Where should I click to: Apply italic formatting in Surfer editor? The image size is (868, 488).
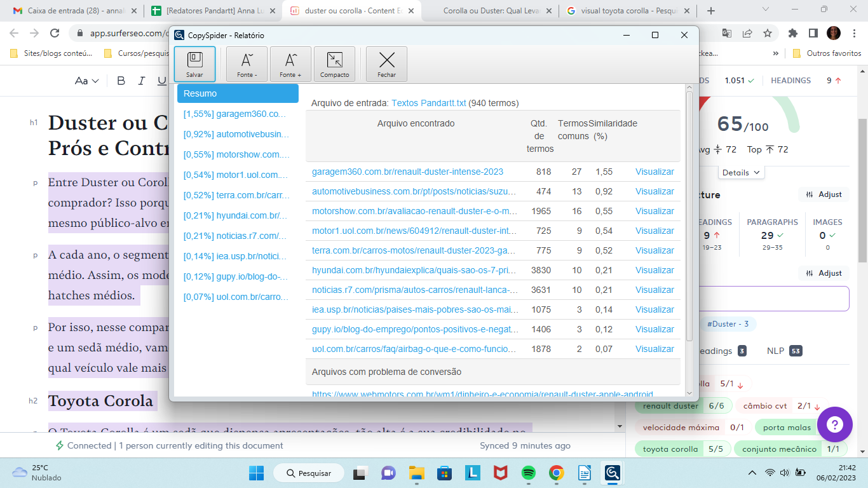pyautogui.click(x=142, y=81)
